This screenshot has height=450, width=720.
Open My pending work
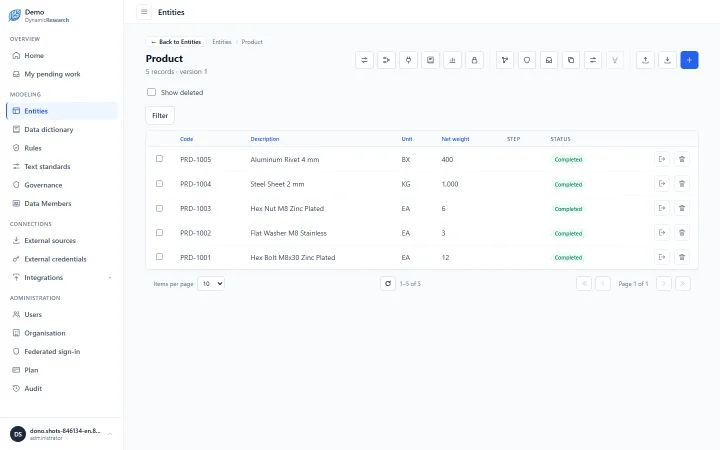click(x=62, y=74)
